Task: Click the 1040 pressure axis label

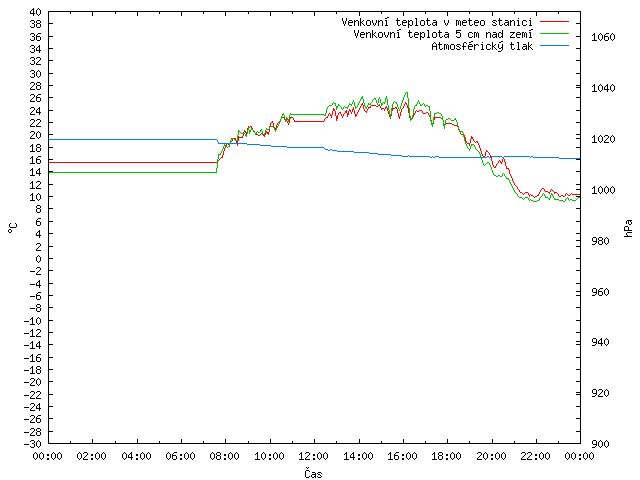Action: tap(603, 88)
